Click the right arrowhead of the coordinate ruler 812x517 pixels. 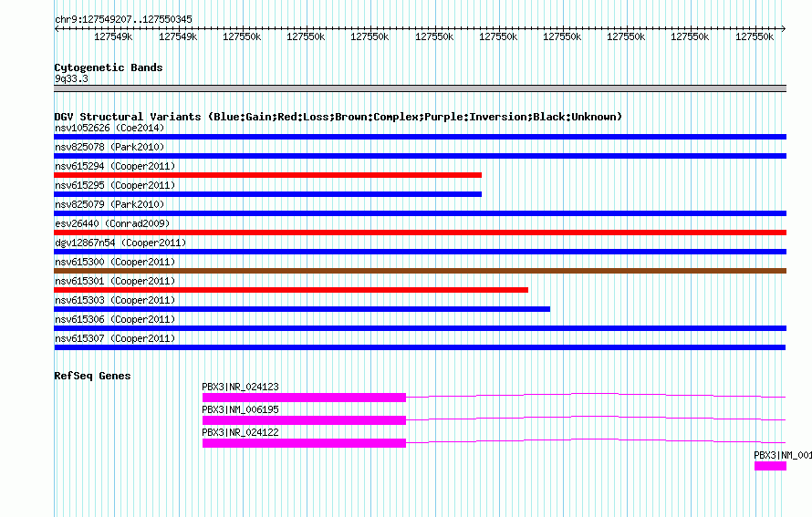pos(784,28)
